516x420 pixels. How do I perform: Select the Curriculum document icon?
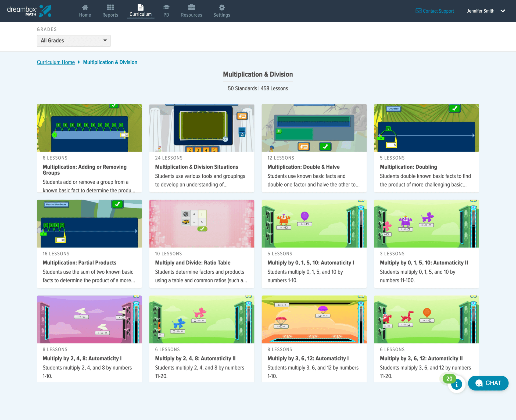pyautogui.click(x=140, y=8)
